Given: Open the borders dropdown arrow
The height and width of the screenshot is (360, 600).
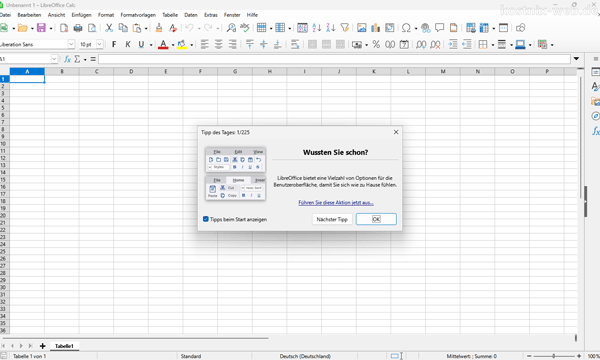Looking at the screenshot, I should click(x=492, y=45).
